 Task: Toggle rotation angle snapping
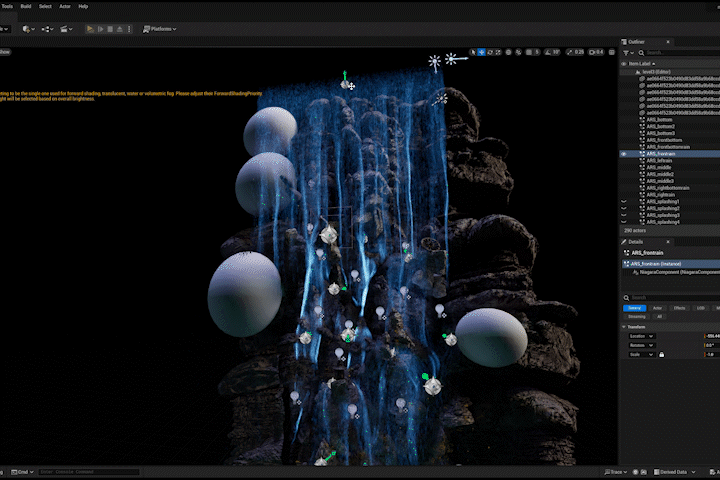[547, 52]
